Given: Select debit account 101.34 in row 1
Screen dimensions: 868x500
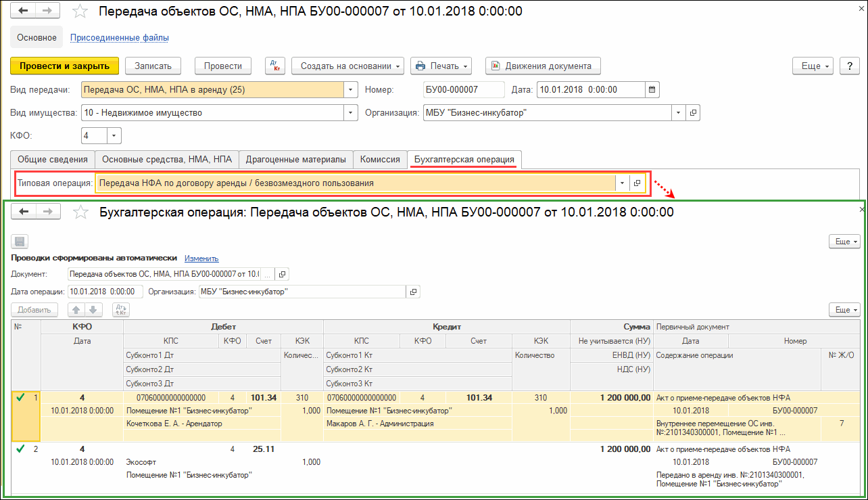Looking at the screenshot, I should (263, 398).
